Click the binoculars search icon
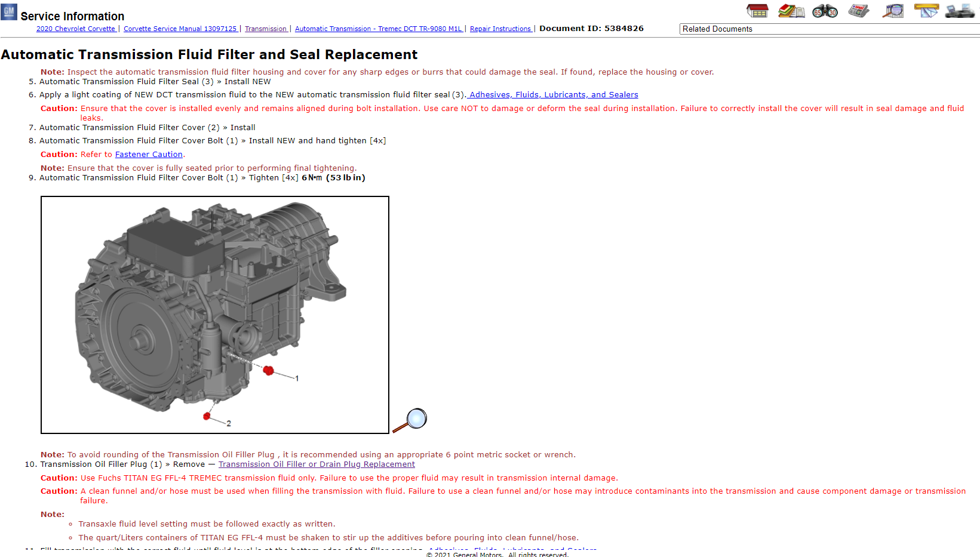This screenshot has width=980, height=557. (x=825, y=11)
